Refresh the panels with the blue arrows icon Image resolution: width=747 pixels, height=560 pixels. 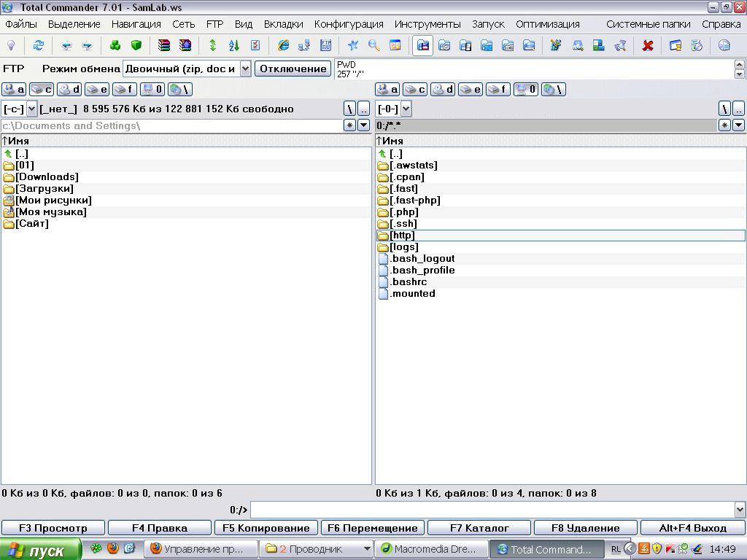tap(38, 45)
